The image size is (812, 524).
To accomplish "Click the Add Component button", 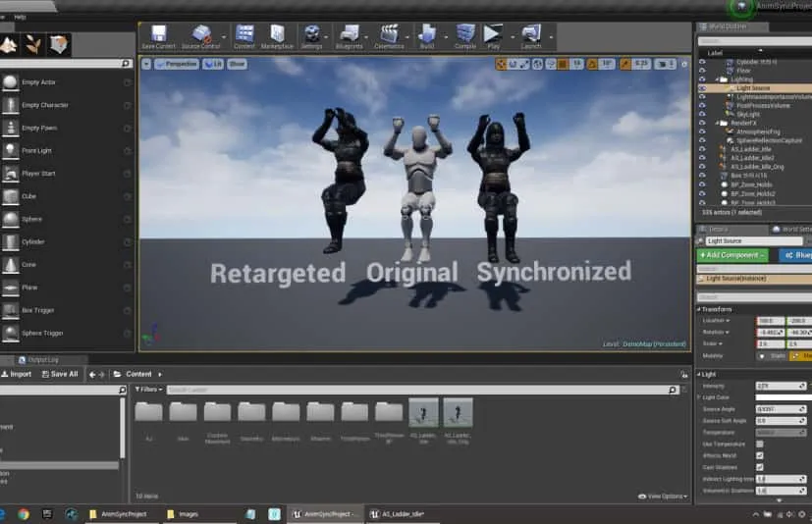I will click(x=732, y=255).
